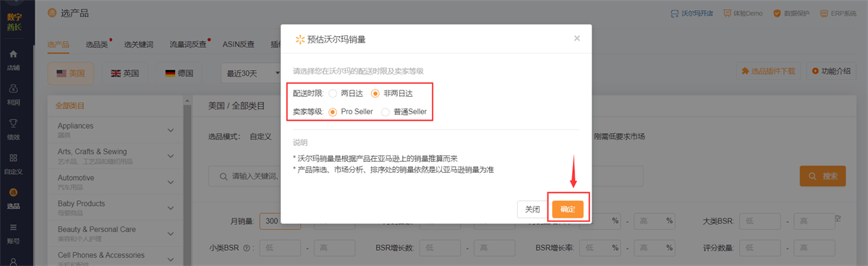Open the 利润 money bag icon

coord(14,88)
